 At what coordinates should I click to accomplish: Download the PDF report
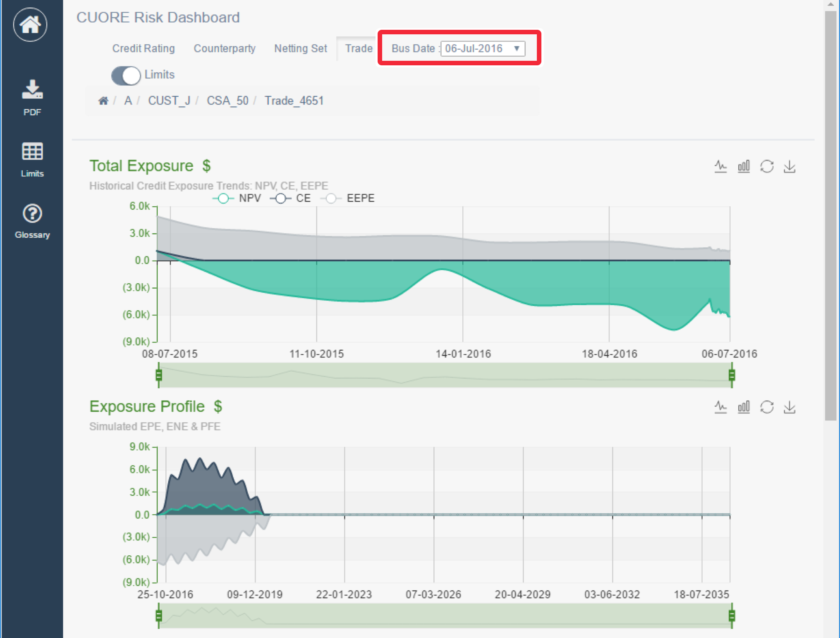point(32,98)
